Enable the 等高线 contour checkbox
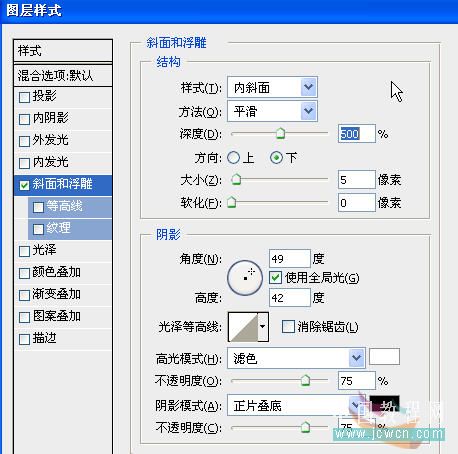The height and width of the screenshot is (454, 458). [x=38, y=207]
